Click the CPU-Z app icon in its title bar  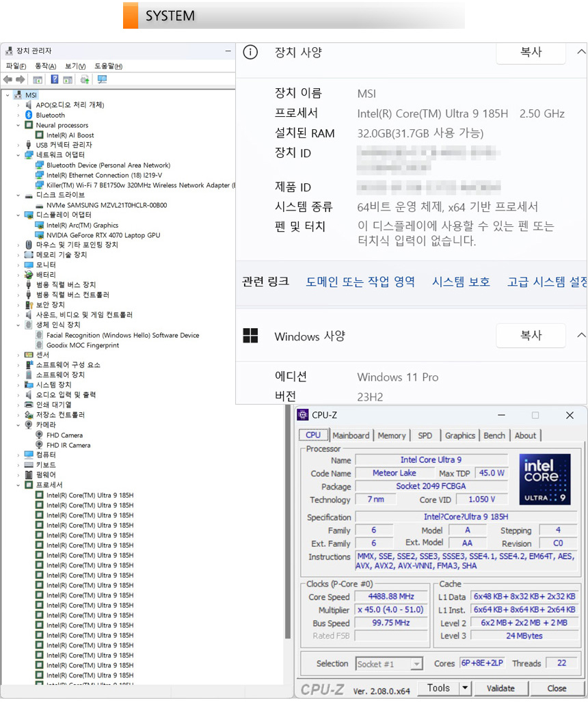tap(303, 415)
